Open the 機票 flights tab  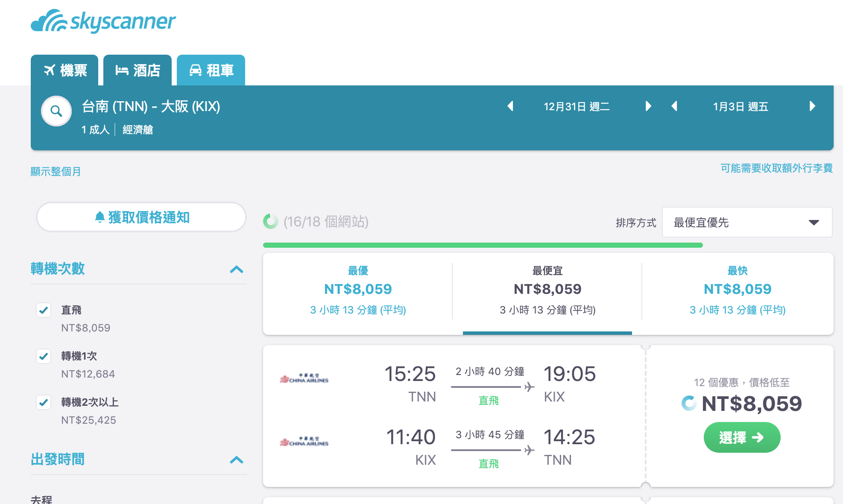pyautogui.click(x=64, y=70)
